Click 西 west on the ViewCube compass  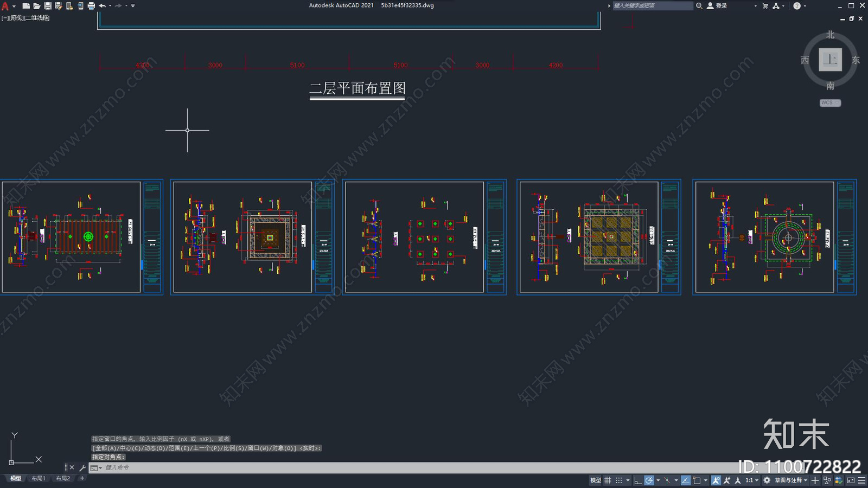pyautogui.click(x=805, y=60)
